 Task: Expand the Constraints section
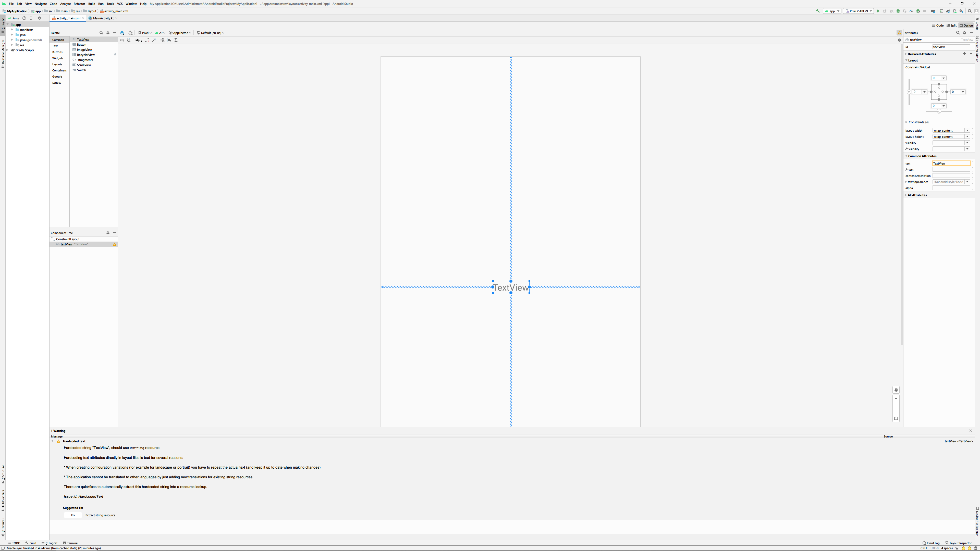tap(906, 122)
